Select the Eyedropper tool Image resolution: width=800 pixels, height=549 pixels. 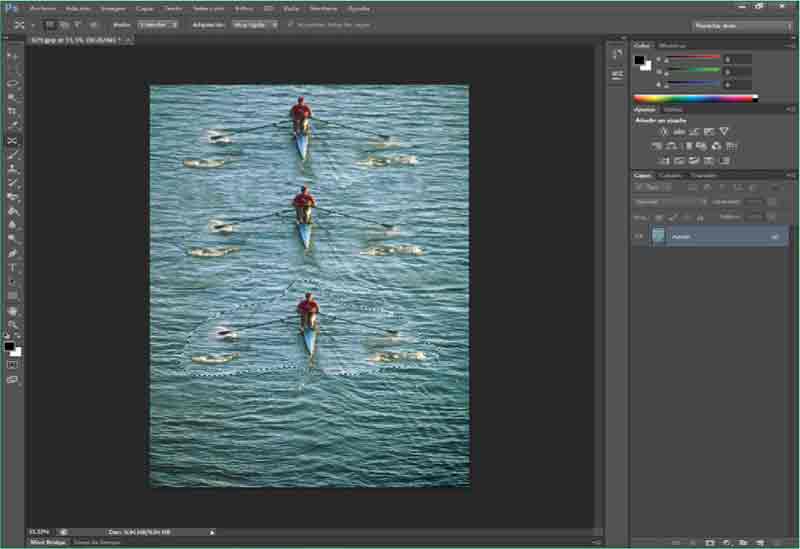click(13, 126)
